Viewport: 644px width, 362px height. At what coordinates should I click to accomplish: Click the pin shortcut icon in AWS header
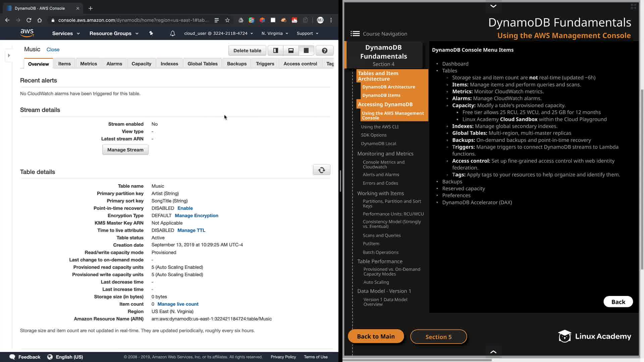[x=151, y=33]
